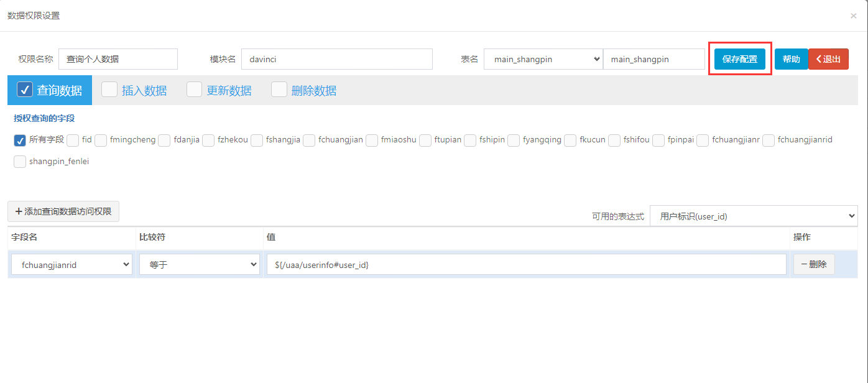Check the fpinpai field checkbox
The height and width of the screenshot is (383, 868).
[658, 140]
